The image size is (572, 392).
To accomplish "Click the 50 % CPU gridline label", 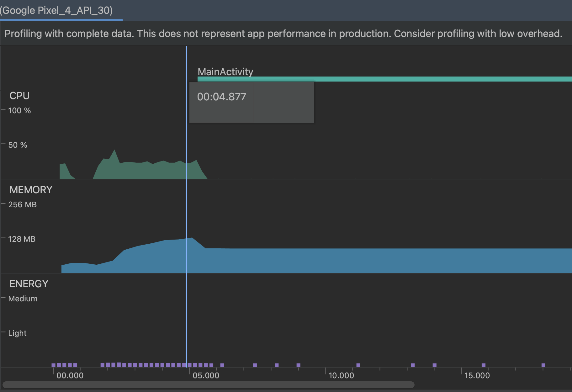I will click(18, 145).
